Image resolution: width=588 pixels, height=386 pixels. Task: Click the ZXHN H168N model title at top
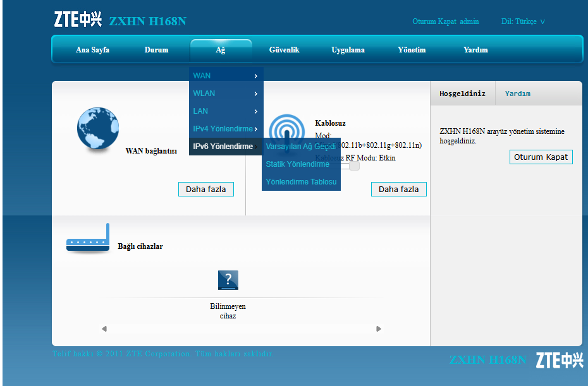click(x=148, y=21)
